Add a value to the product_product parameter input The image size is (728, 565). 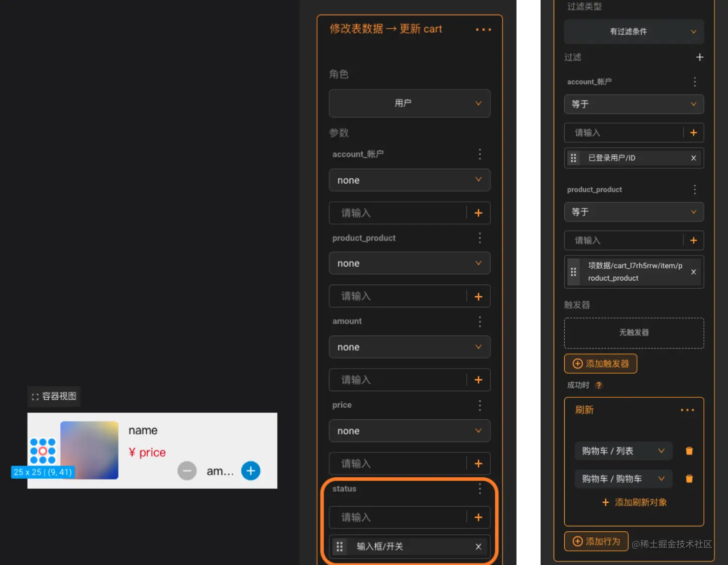click(x=478, y=297)
